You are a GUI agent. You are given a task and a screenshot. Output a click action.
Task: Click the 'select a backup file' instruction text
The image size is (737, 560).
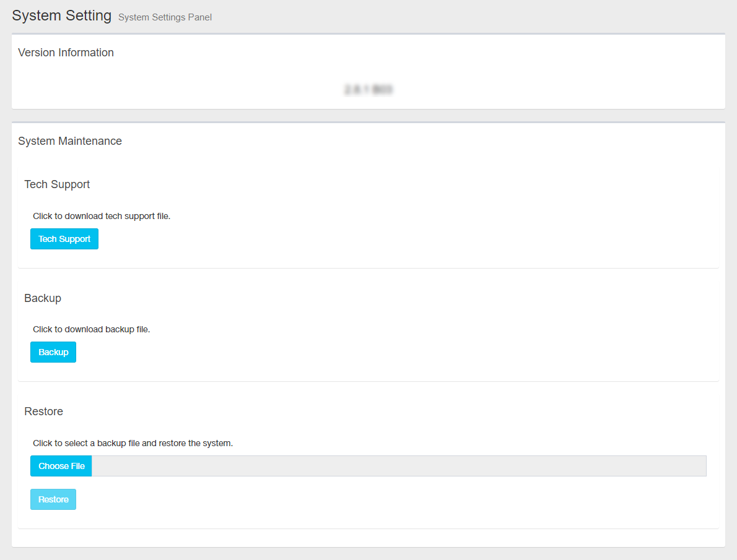click(x=133, y=443)
